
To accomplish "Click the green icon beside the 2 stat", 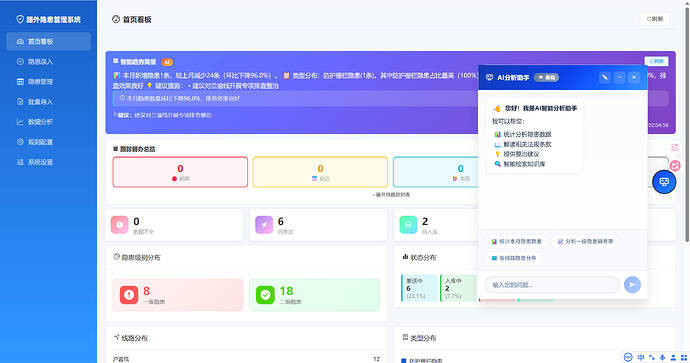I will click(408, 224).
